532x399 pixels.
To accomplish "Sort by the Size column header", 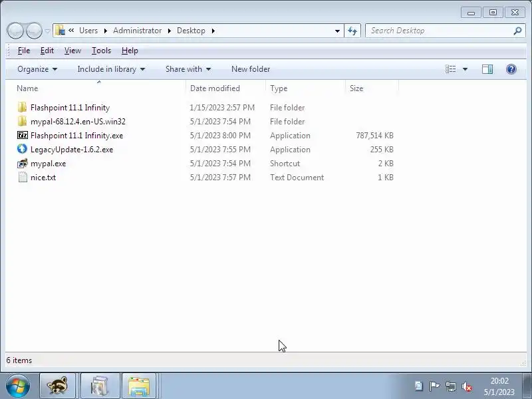I will (372, 88).
